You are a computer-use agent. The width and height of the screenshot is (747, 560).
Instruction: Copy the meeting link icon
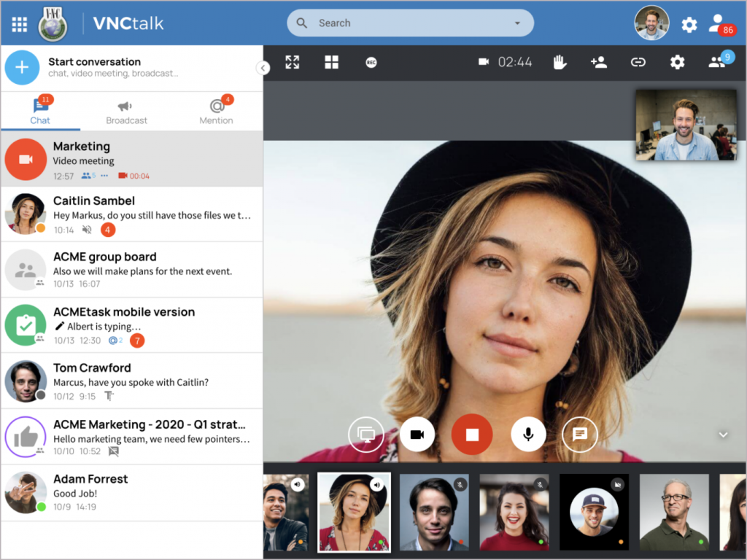pos(638,62)
